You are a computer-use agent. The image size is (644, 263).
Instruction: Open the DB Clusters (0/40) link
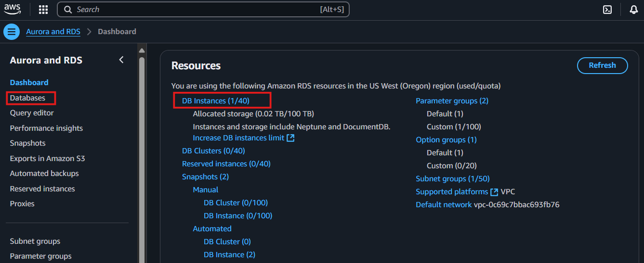click(x=213, y=151)
